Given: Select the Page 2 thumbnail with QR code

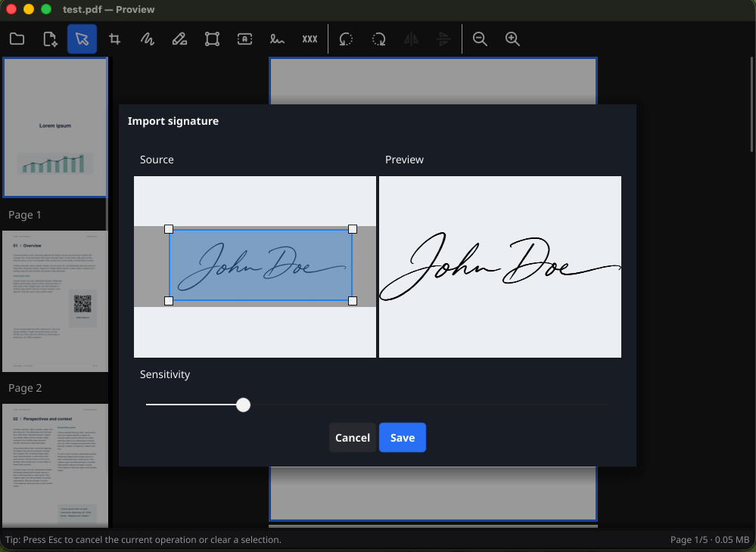Looking at the screenshot, I should point(55,301).
